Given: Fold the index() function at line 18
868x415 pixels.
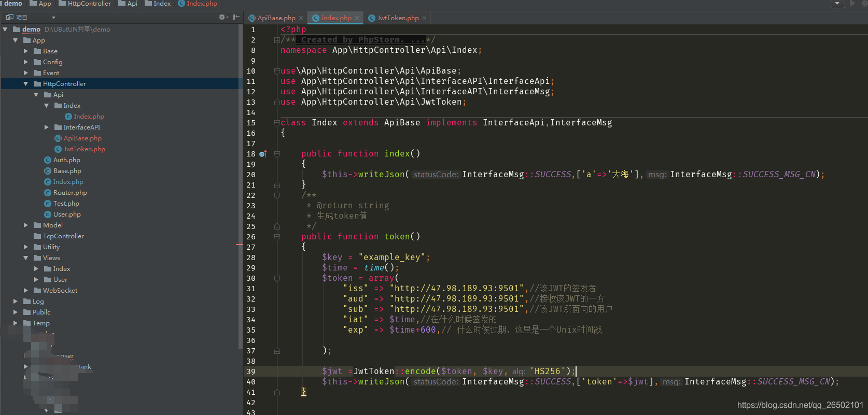Looking at the screenshot, I should 277,154.
